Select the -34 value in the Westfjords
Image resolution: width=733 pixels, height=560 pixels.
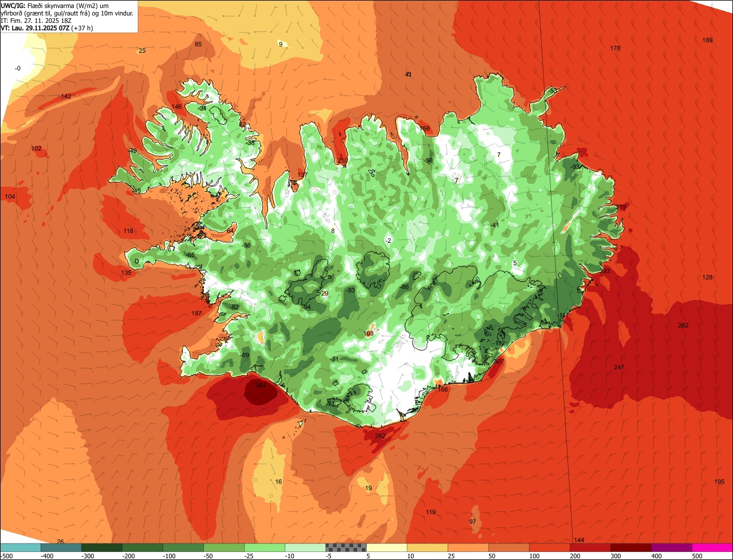point(202,108)
